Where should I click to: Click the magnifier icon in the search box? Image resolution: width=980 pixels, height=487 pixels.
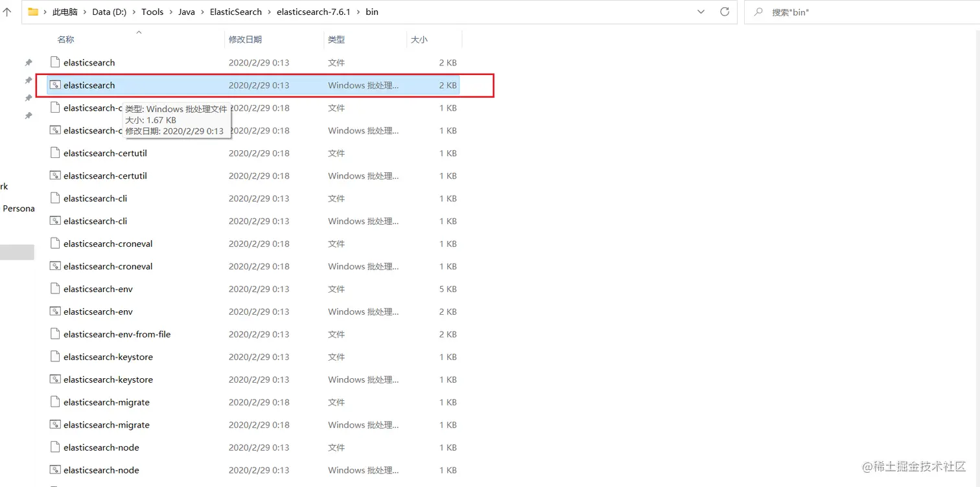pyautogui.click(x=758, y=12)
